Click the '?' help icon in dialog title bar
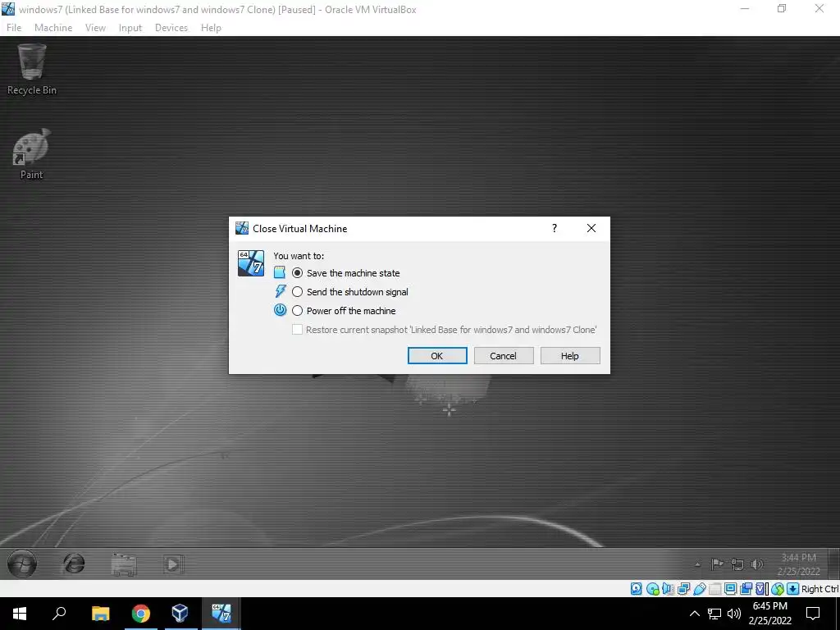840x630 pixels. pos(555,228)
